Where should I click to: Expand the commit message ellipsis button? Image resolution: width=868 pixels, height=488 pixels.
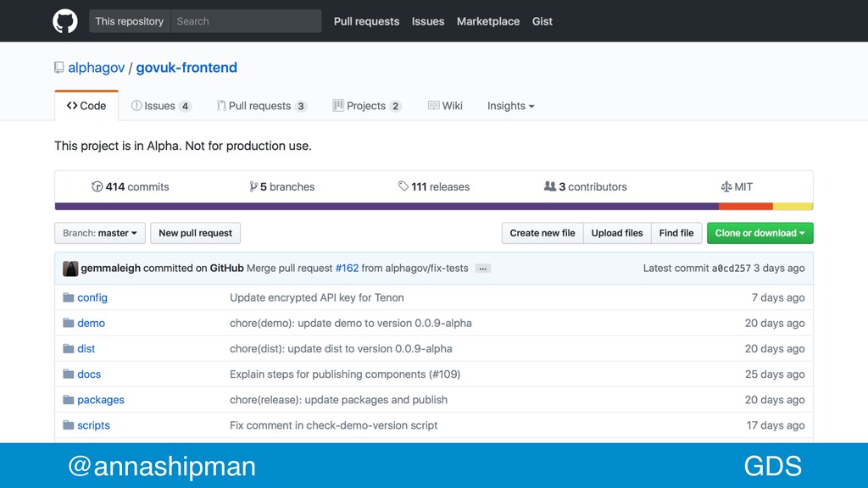pyautogui.click(x=482, y=269)
